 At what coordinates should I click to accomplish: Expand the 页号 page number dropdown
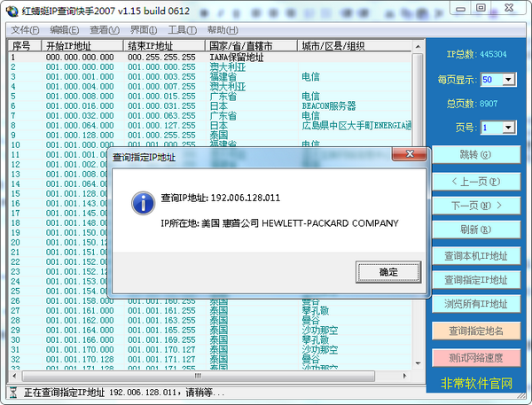click(508, 129)
